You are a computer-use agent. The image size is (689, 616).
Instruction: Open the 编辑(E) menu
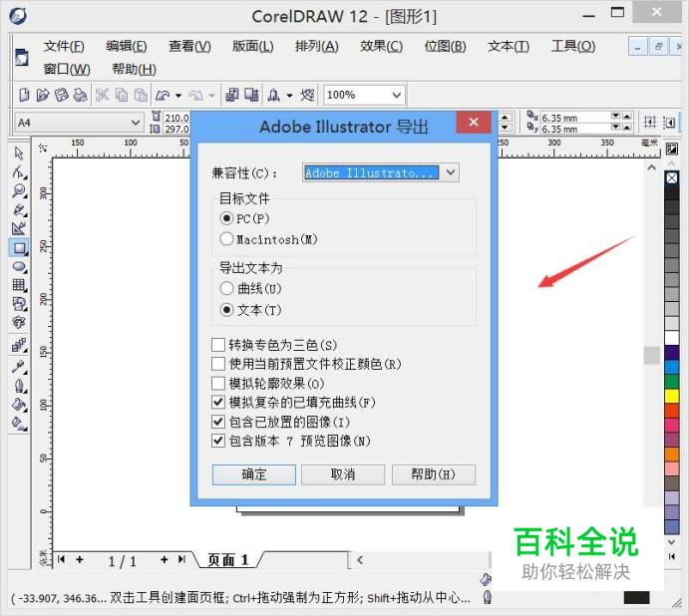[127, 46]
